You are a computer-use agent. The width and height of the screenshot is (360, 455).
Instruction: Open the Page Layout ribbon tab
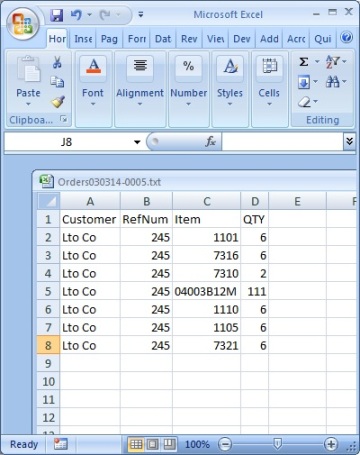(x=109, y=39)
